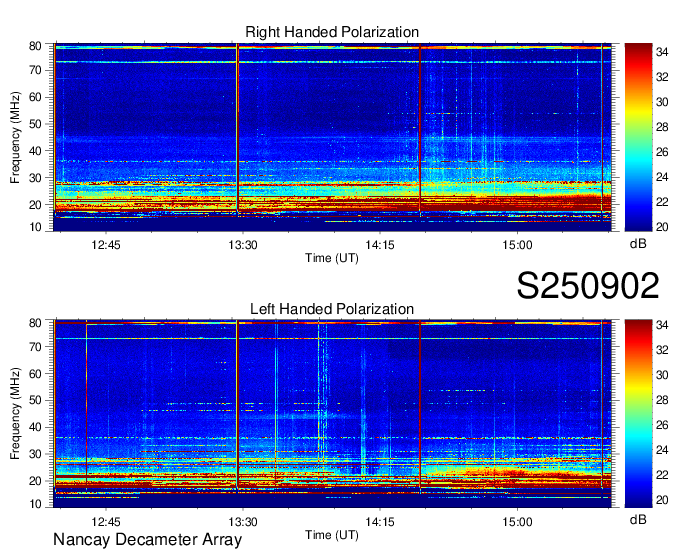Click the 'dB' unit under bottom colorbar
Screen dimensions: 680x552
(638, 520)
